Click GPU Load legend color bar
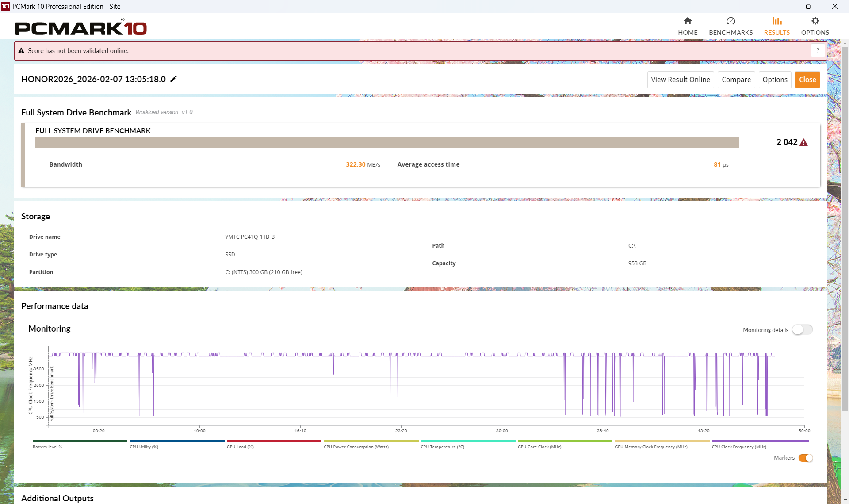The height and width of the screenshot is (504, 849). click(274, 441)
